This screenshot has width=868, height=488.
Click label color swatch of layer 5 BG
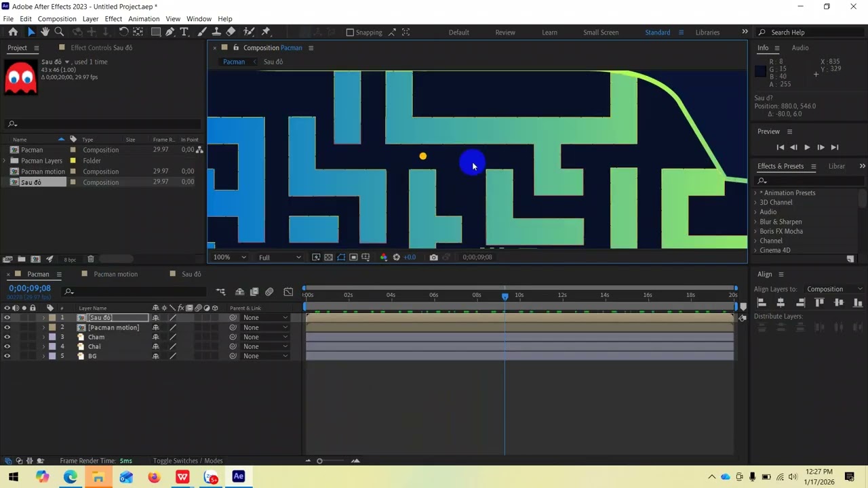tap(52, 356)
